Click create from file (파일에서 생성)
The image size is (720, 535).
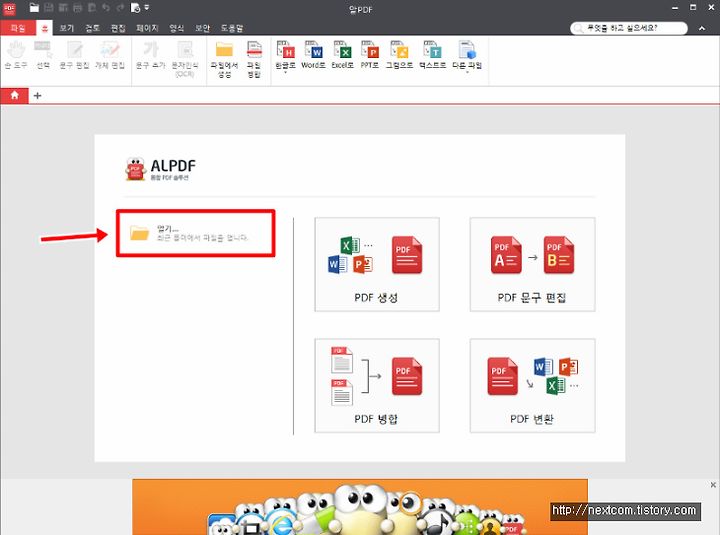[224, 59]
